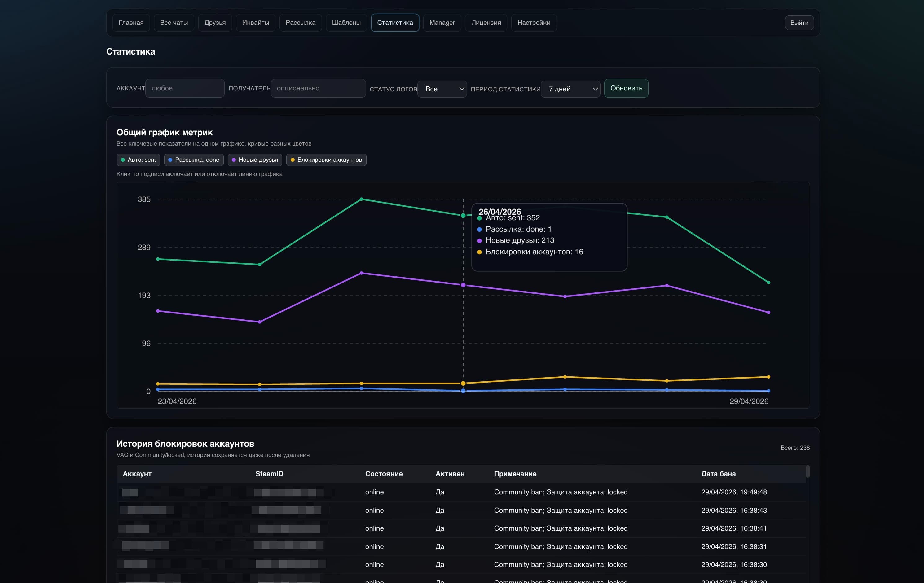
Task: Open the Шаблоны tab
Action: coord(346,23)
